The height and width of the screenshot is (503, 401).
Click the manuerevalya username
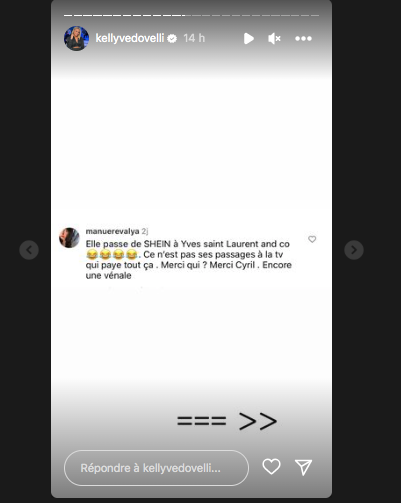tap(112, 231)
